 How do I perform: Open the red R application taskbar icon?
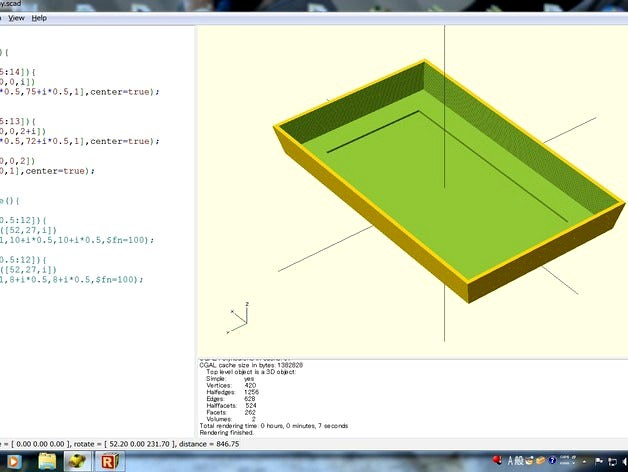click(x=108, y=461)
